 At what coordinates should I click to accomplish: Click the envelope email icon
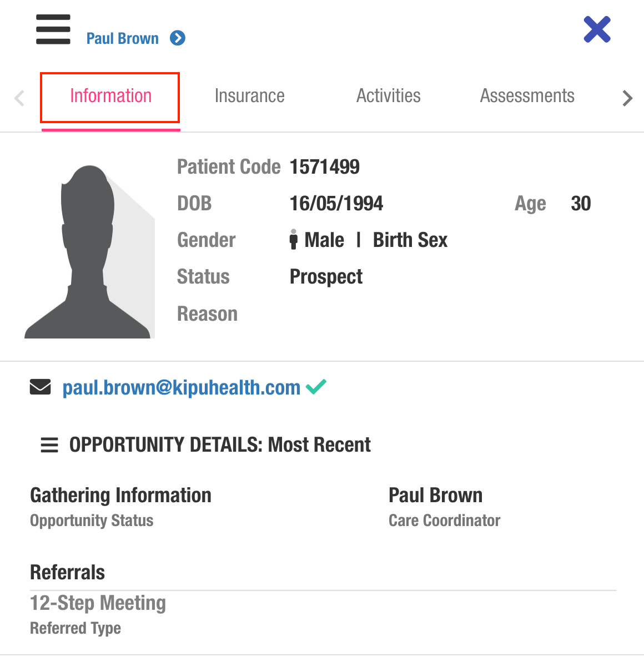(x=40, y=387)
